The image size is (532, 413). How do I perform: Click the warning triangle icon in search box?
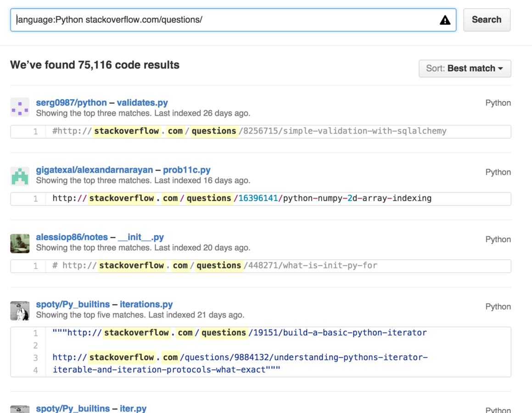click(445, 20)
